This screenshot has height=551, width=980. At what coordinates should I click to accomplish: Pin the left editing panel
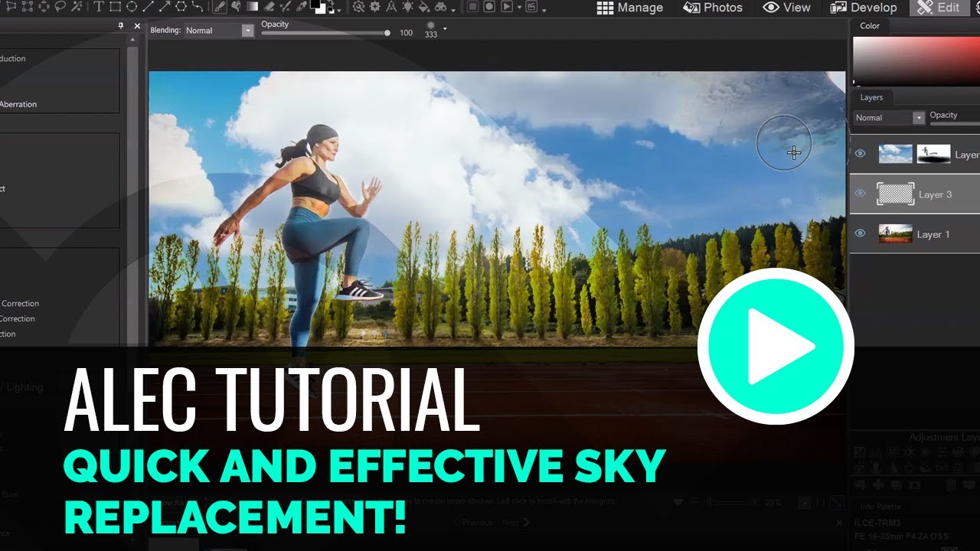121,26
